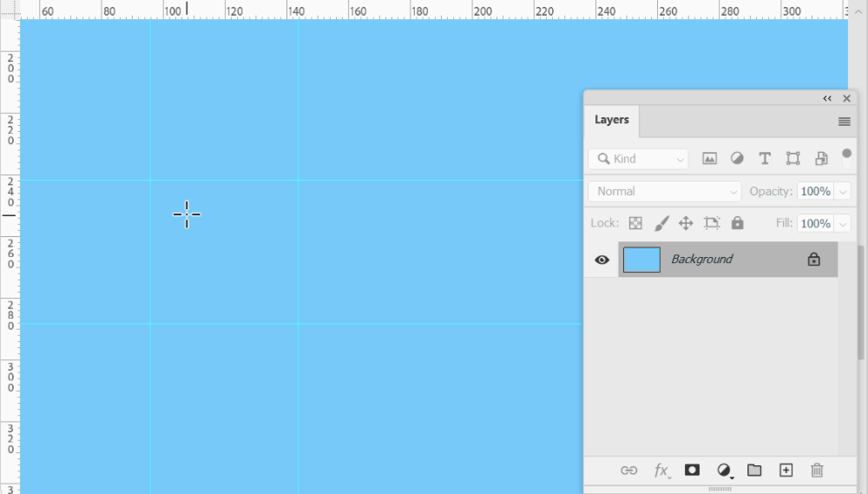
Task: Filter layers by adjustment layers icon
Action: coord(737,158)
